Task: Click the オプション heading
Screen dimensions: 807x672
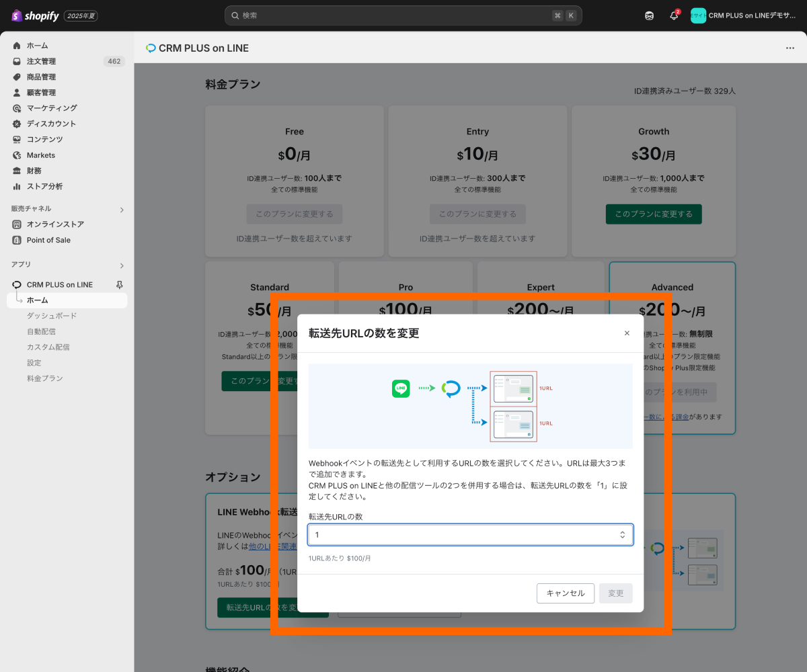Action: click(x=233, y=477)
